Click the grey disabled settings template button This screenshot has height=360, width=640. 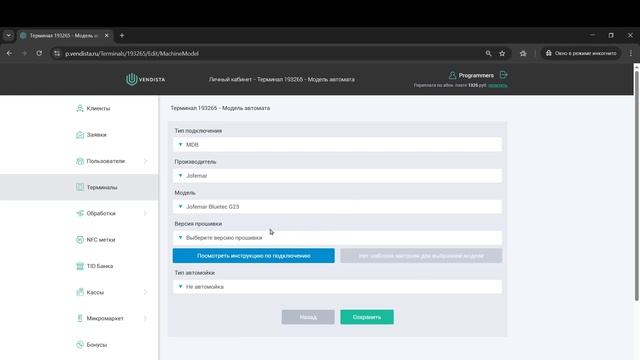(421, 256)
